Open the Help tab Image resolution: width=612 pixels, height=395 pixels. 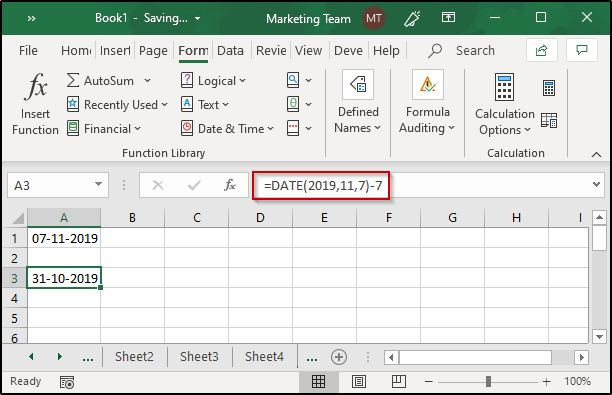pyautogui.click(x=386, y=50)
